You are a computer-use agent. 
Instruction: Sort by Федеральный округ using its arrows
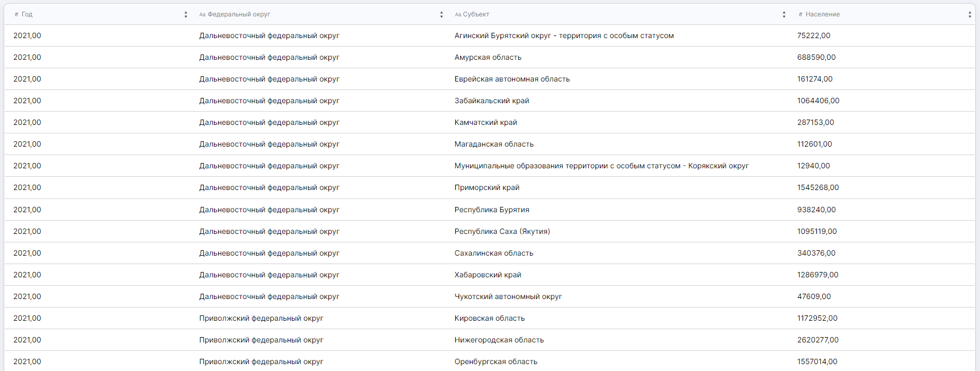click(442, 15)
